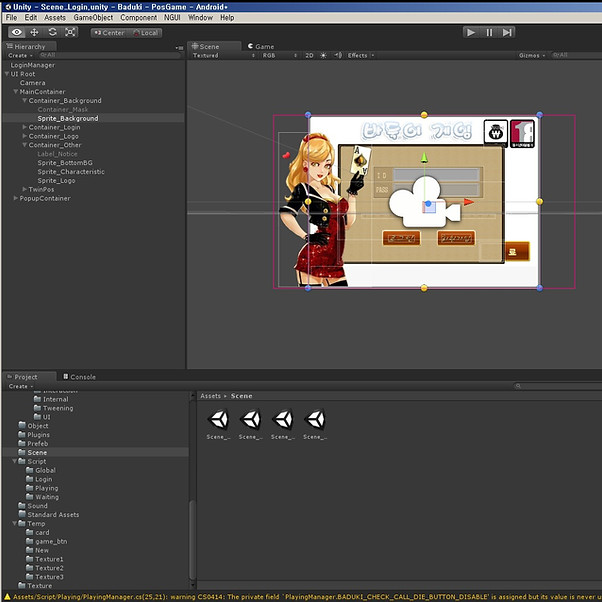Open the Console tab
This screenshot has height=602, width=602.
click(x=79, y=377)
